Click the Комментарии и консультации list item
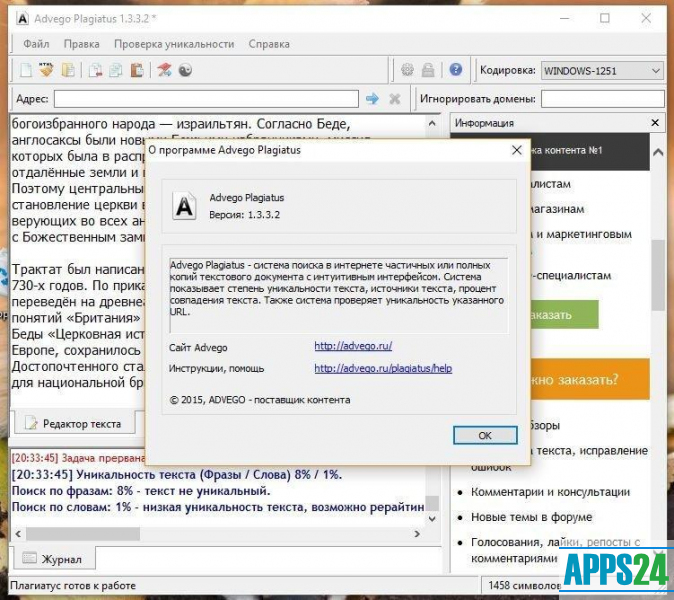 (x=550, y=492)
